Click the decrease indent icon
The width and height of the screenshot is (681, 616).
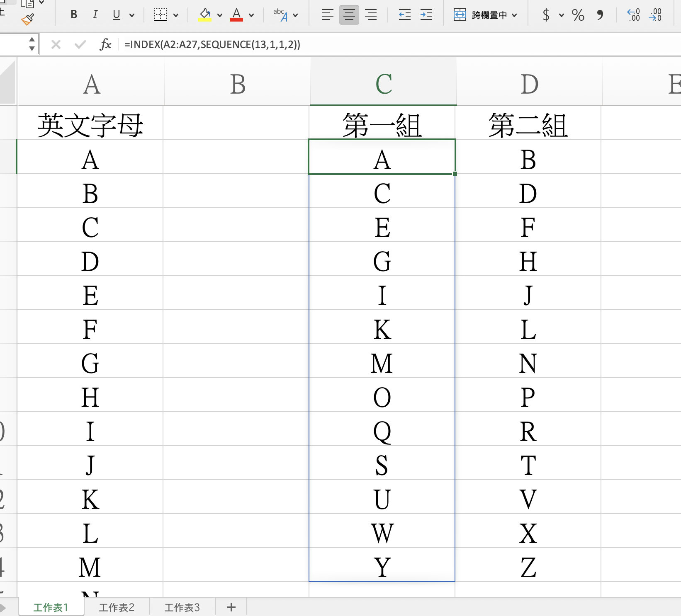[x=404, y=15]
